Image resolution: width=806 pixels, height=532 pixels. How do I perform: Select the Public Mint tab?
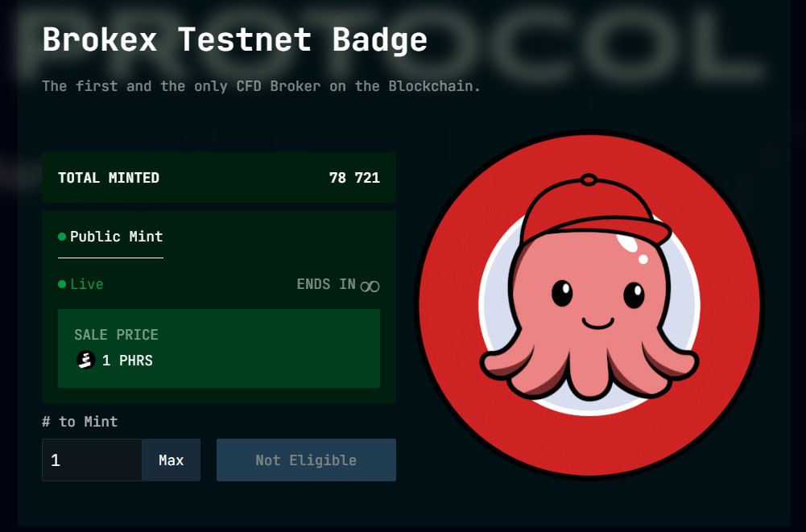[x=110, y=237]
